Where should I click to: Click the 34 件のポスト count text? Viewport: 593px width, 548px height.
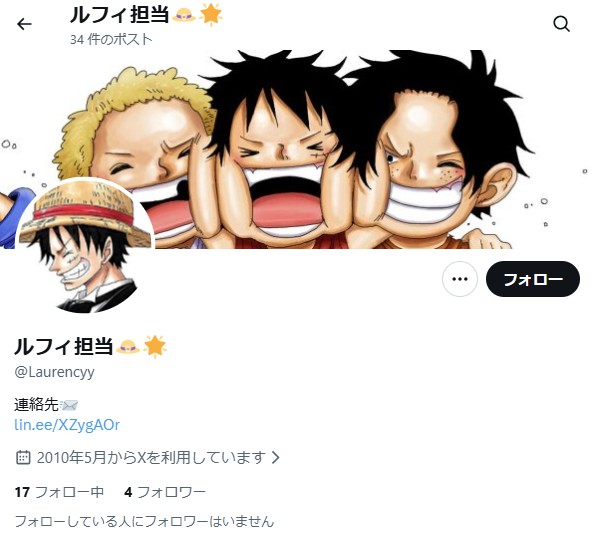(111, 39)
